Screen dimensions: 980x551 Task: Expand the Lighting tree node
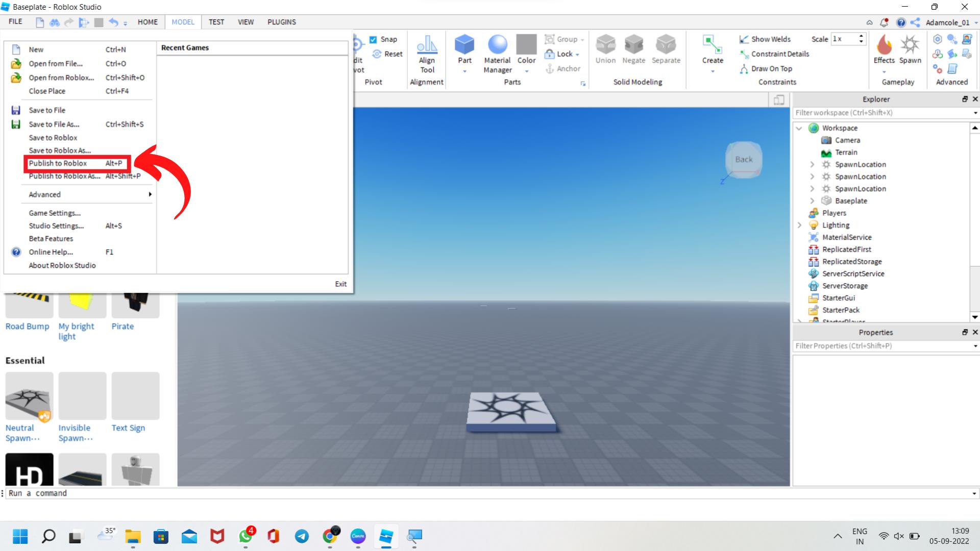click(799, 225)
